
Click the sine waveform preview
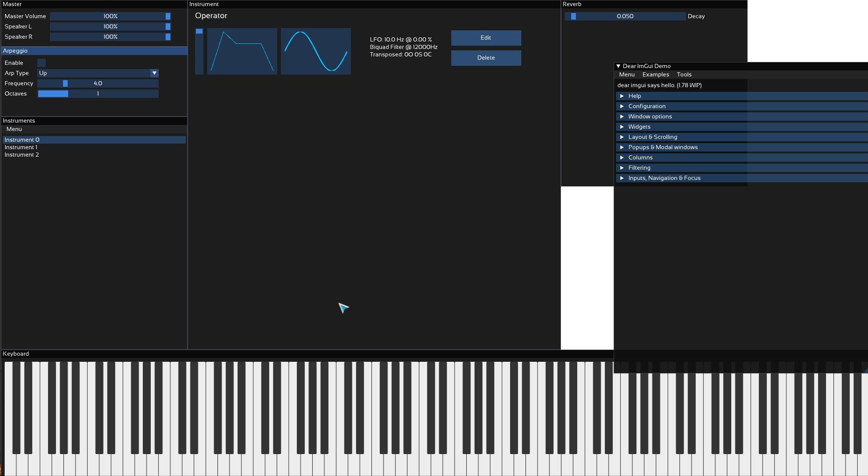[315, 51]
